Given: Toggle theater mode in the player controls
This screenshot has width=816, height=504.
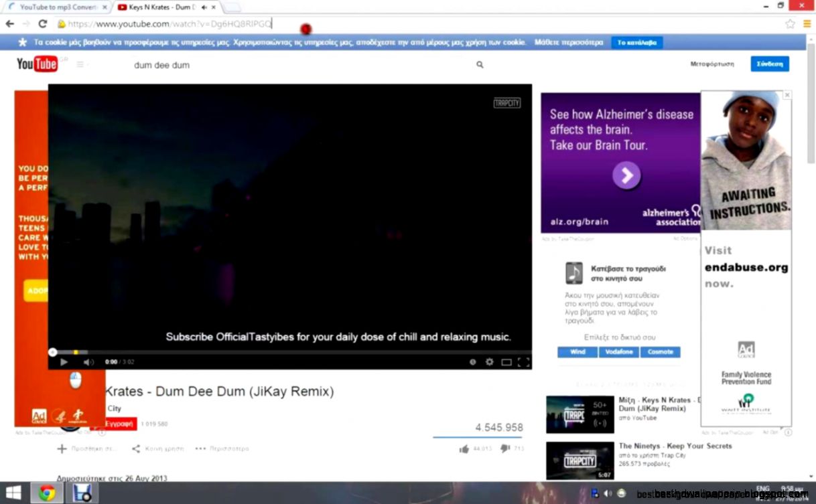Looking at the screenshot, I should (506, 361).
